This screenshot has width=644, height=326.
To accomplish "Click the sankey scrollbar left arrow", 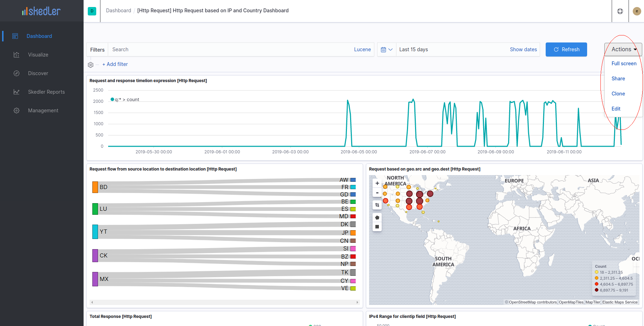I will (x=92, y=302).
